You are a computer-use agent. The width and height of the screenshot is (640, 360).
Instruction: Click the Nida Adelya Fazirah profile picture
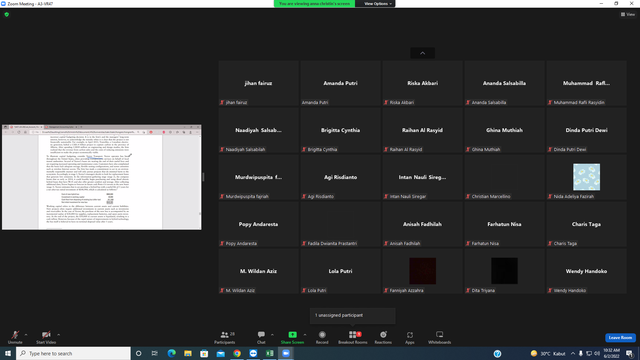(x=587, y=177)
